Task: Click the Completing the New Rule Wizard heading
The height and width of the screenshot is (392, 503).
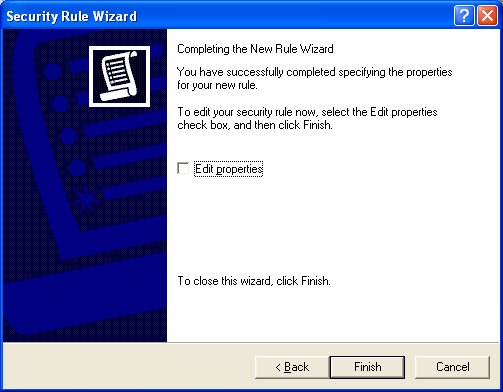Action: [x=255, y=49]
